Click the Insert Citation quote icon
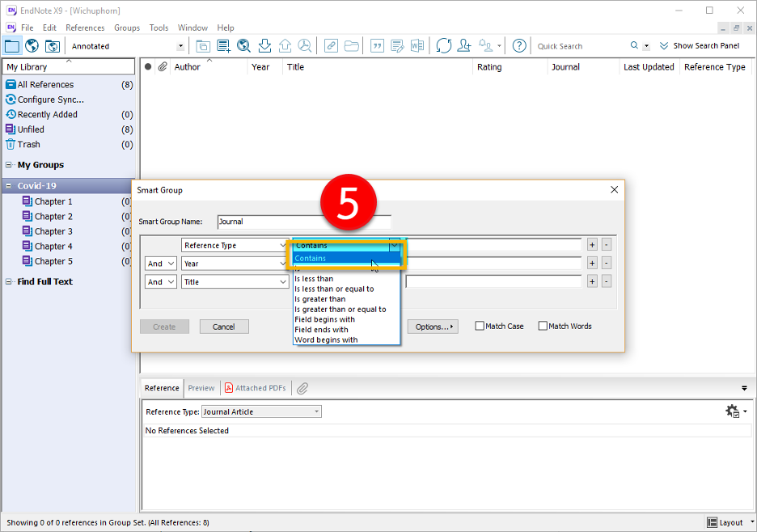The image size is (757, 532). (x=377, y=46)
